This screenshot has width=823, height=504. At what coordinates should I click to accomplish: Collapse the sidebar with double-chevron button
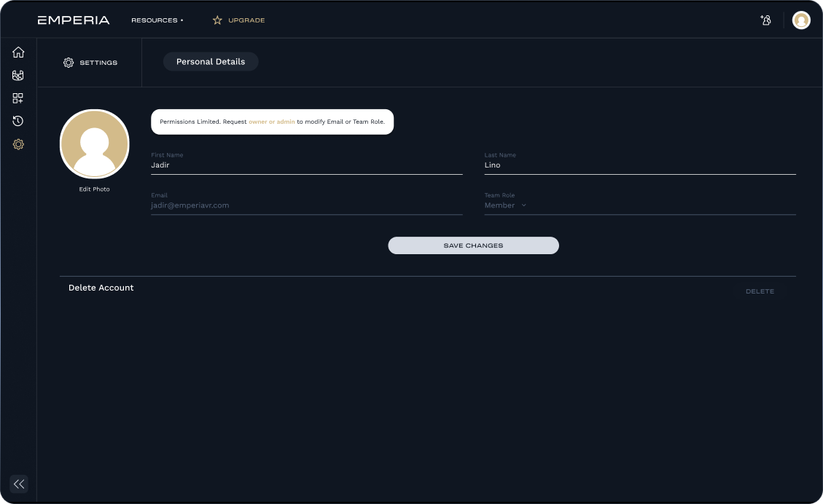click(x=19, y=484)
